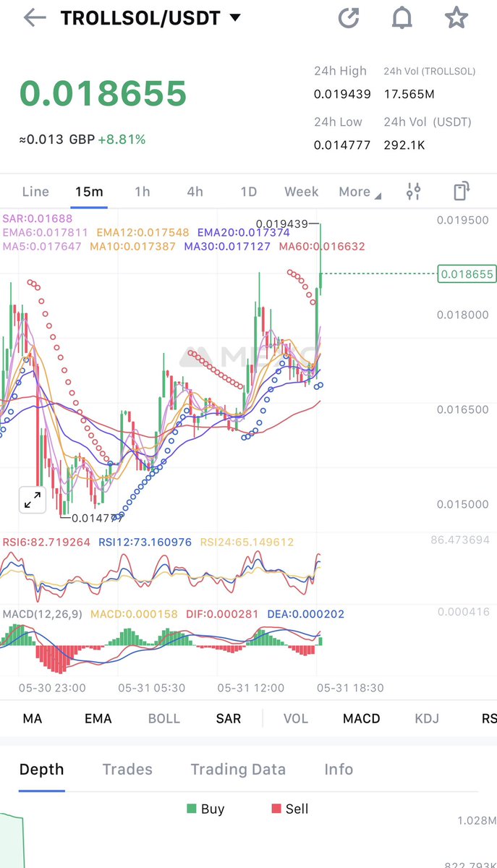Open the Depth tab
This screenshot has width=497, height=868.
point(42,770)
